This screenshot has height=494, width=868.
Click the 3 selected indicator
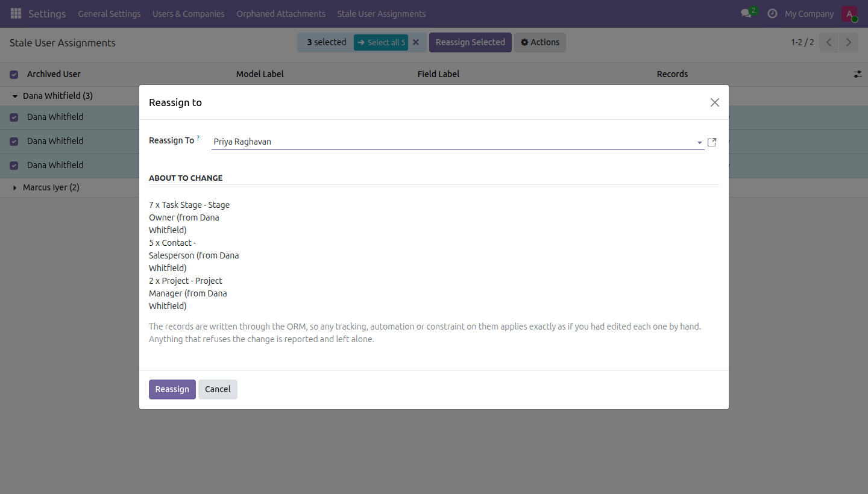[x=327, y=42]
